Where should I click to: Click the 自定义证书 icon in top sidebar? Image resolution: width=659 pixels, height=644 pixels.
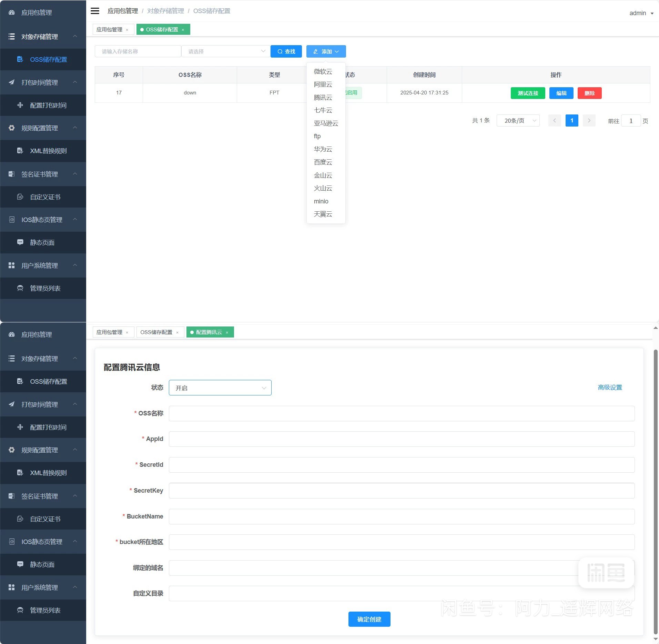(20, 197)
